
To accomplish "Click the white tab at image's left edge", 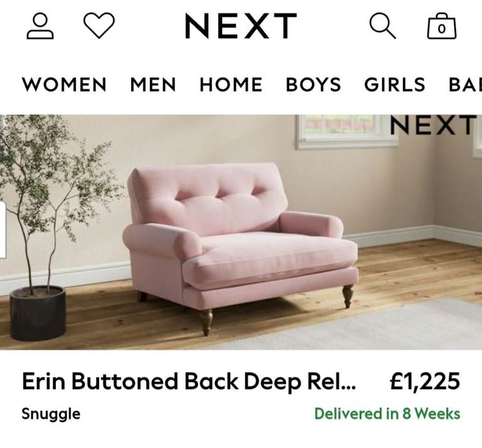I will tap(3, 230).
